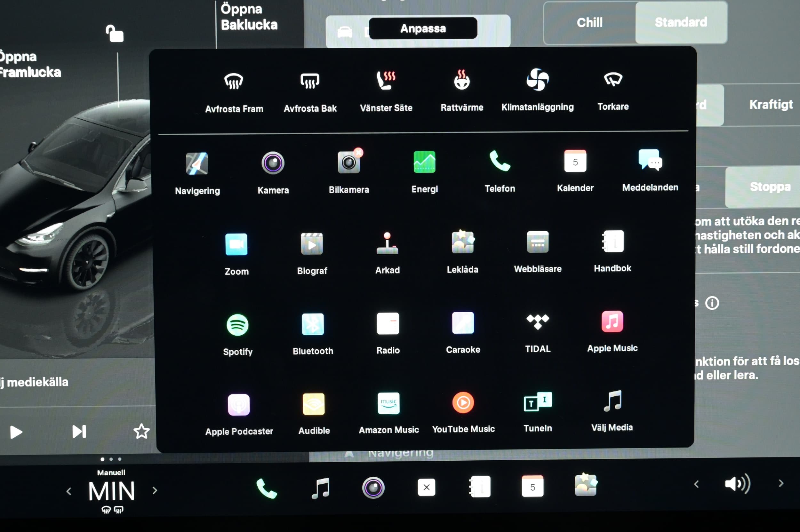Open the Kalender app in launcher
800x532 pixels.
pyautogui.click(x=575, y=171)
